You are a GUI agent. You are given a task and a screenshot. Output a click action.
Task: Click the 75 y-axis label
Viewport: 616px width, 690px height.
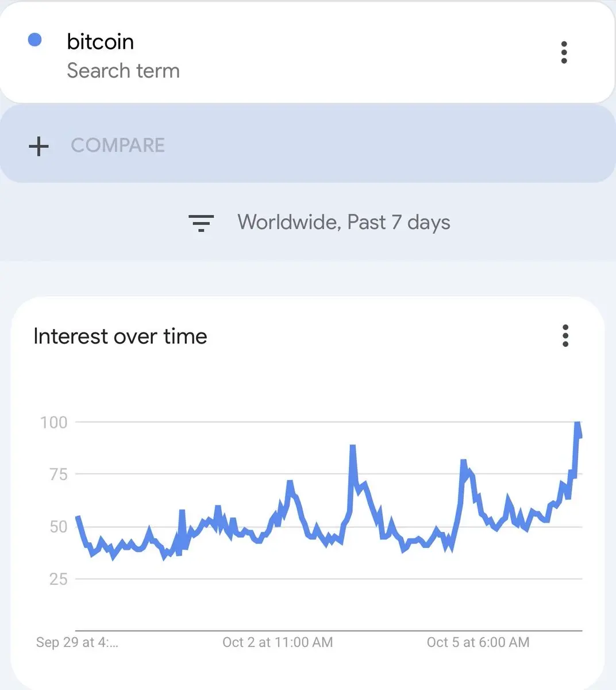[58, 474]
